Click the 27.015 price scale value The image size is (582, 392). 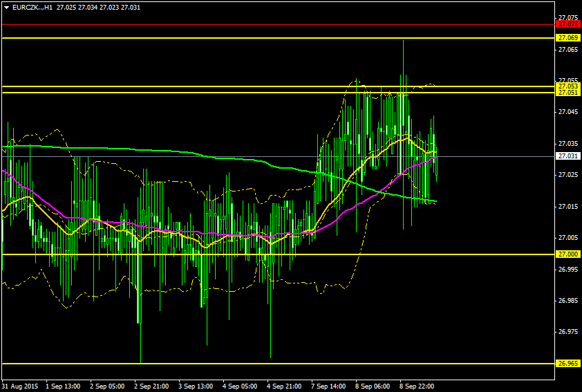click(568, 207)
